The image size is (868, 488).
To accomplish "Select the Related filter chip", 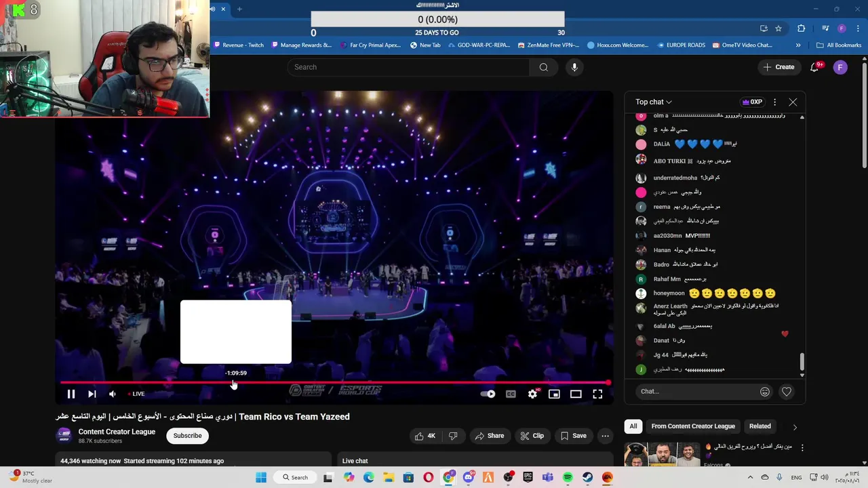I will pos(759,426).
